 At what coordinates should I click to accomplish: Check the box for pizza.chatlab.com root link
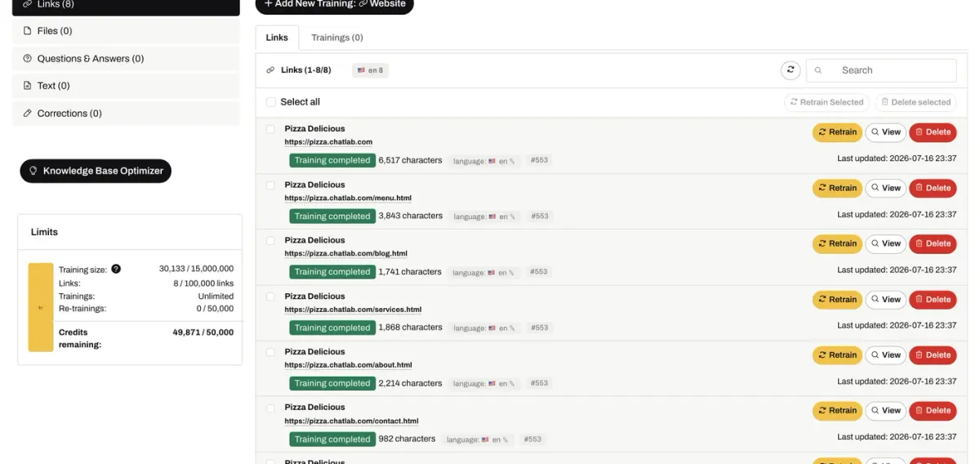(271, 129)
